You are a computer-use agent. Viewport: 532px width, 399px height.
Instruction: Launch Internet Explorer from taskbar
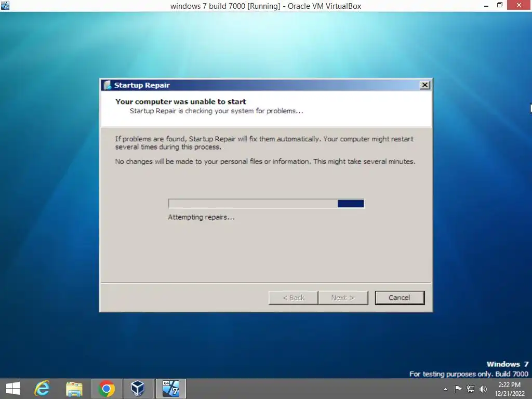42,389
